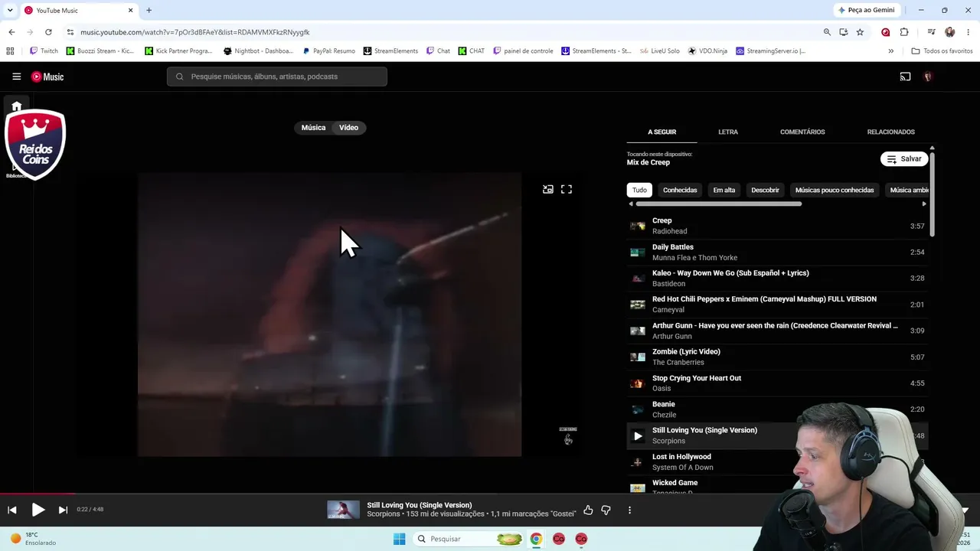Filter the queue by Conhecidas
Screen dimensions: 980x551
680,190
